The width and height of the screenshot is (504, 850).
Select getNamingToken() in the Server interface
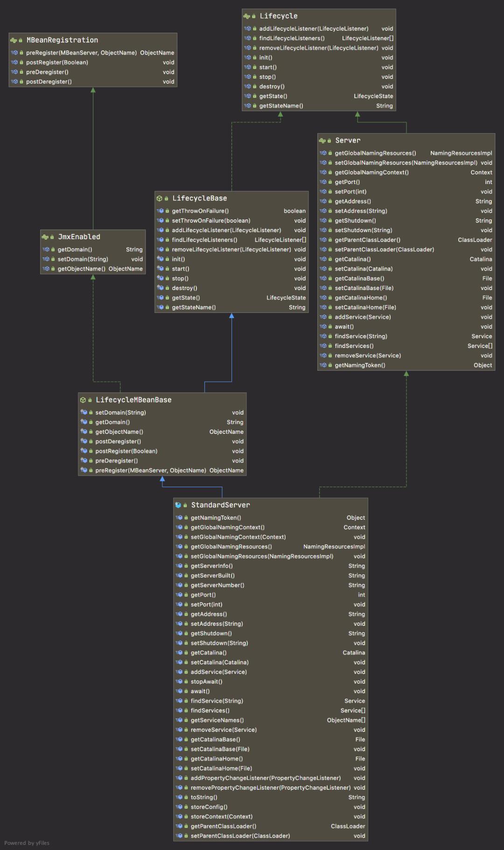(360, 365)
